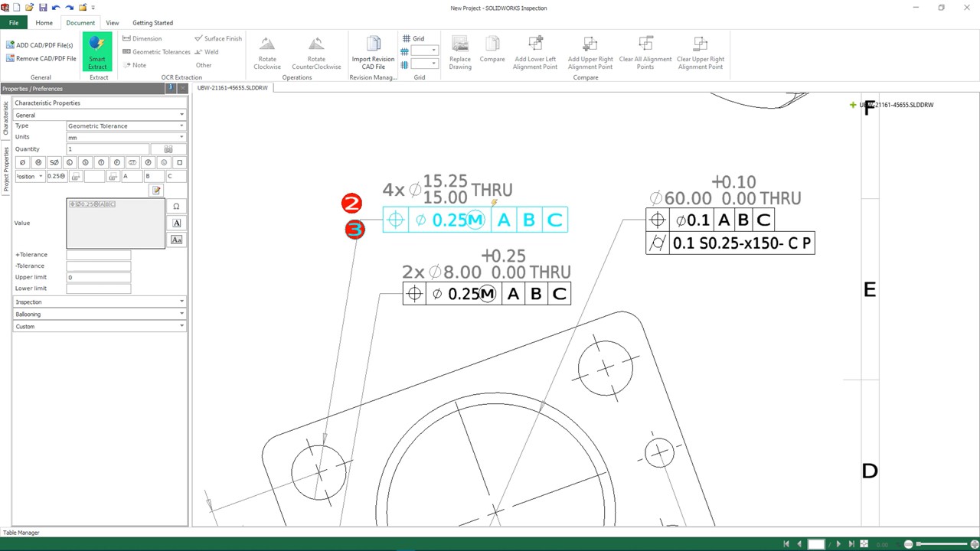Add Lower Left Alignment Point

pyautogui.click(x=535, y=52)
